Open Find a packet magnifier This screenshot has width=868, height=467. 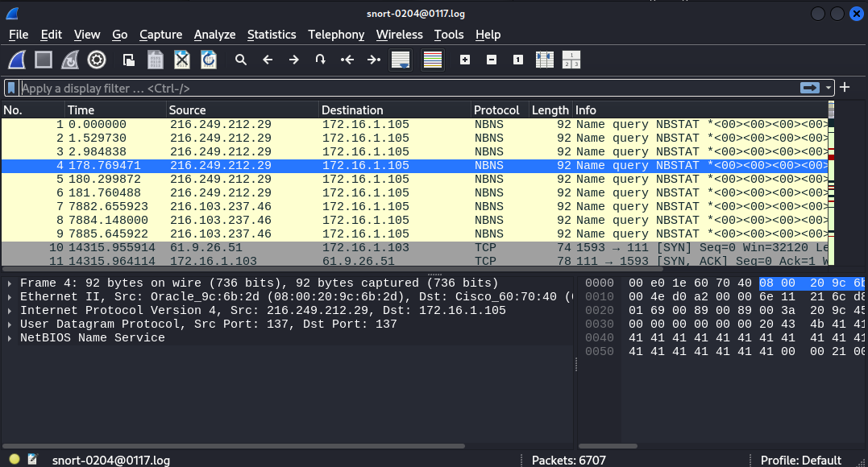tap(241, 60)
